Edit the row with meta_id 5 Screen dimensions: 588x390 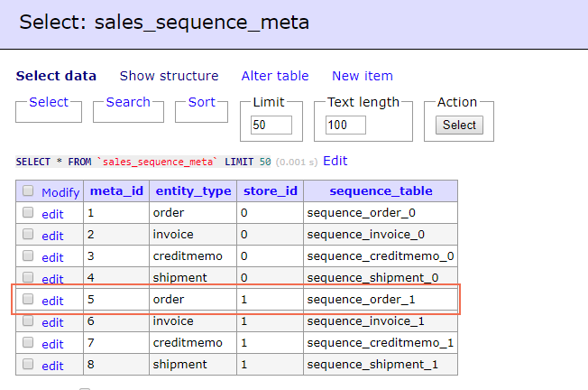coord(52,301)
